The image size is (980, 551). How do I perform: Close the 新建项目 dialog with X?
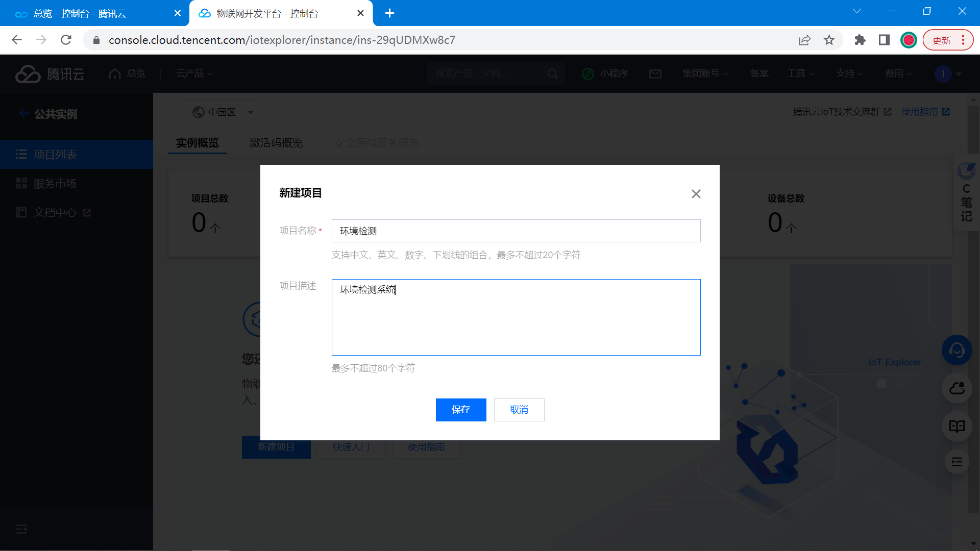[x=696, y=194]
